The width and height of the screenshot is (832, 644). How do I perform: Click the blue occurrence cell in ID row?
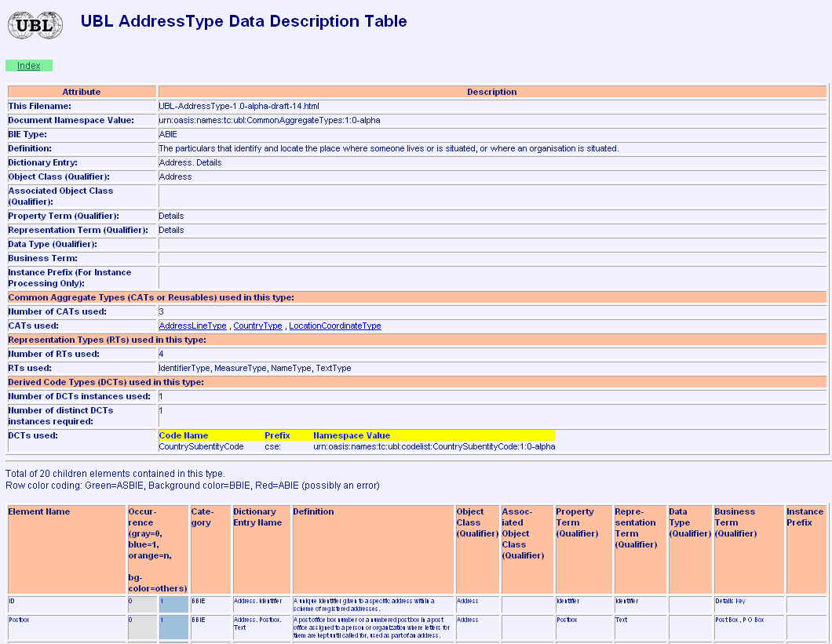pyautogui.click(x=173, y=604)
